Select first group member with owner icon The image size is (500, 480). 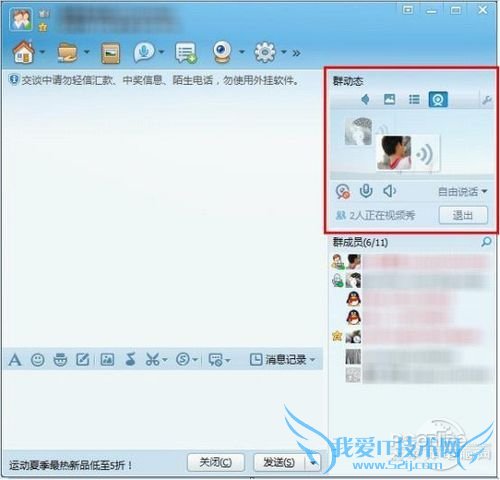click(x=412, y=262)
